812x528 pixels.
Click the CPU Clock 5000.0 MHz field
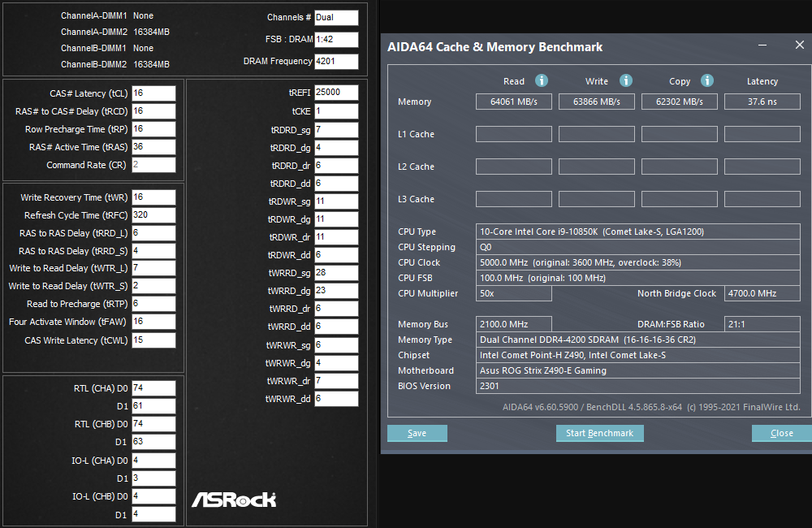coord(638,262)
